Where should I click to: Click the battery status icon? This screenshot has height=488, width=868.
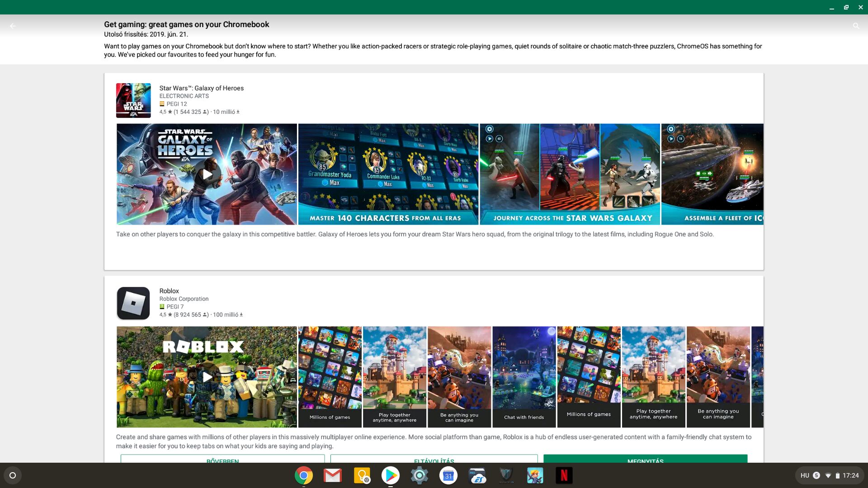(837, 475)
